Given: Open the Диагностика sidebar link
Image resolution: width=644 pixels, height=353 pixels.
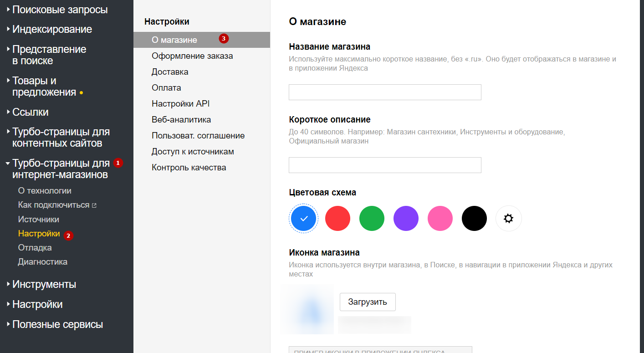Looking at the screenshot, I should click(x=43, y=262).
